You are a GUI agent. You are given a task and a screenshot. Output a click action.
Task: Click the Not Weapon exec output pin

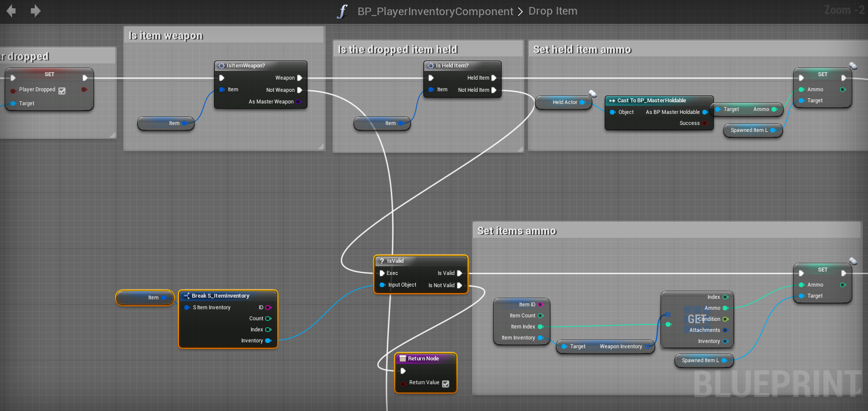tap(299, 90)
